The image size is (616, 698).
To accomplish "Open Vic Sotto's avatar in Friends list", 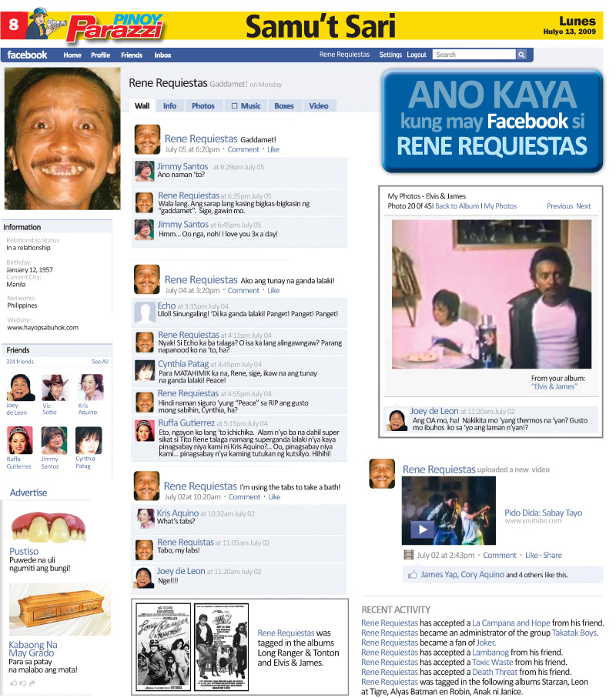I will tap(55, 388).
